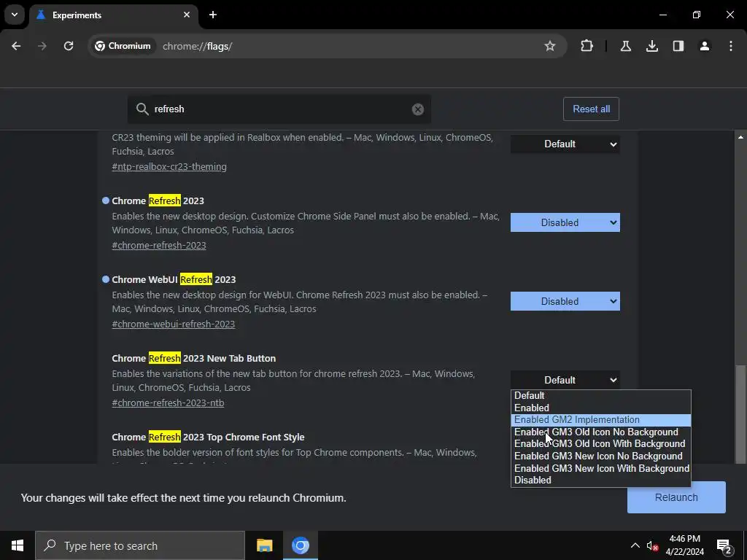Viewport: 747px width, 560px height.
Task: Click the scrollbar up arrow
Action: pyautogui.click(x=740, y=138)
